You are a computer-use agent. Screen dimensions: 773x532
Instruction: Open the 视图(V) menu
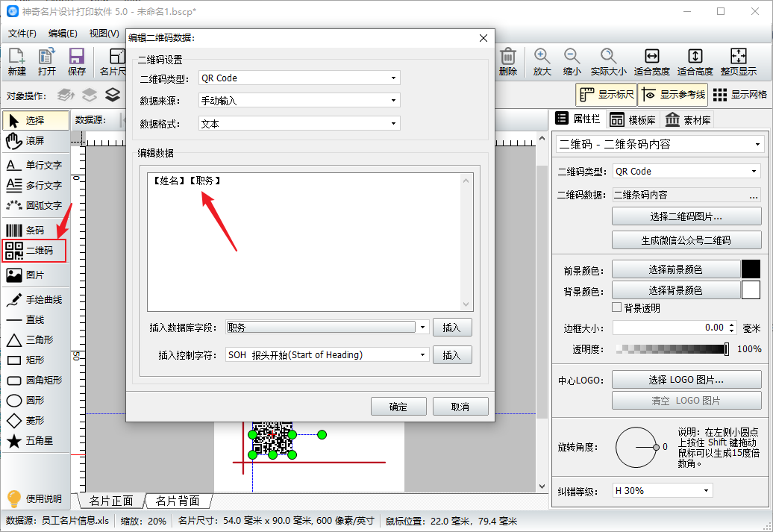click(104, 34)
